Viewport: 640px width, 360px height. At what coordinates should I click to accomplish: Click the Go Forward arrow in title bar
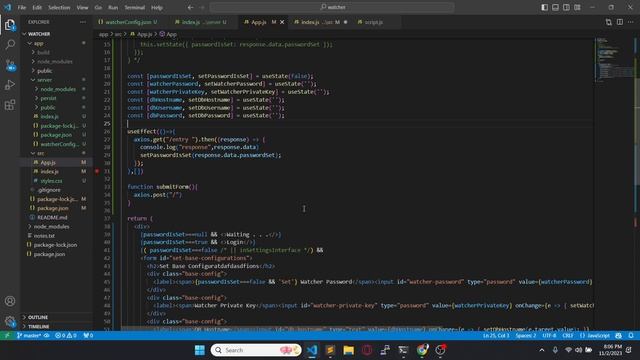click(202, 7)
